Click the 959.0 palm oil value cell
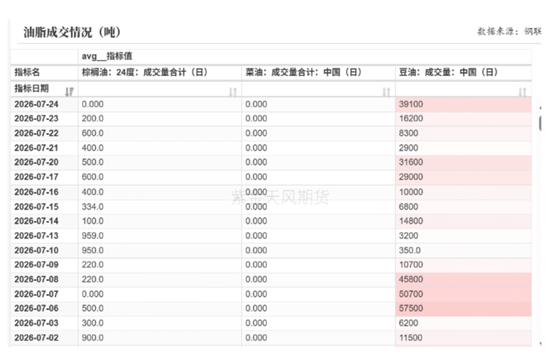The image size is (550, 360). (160, 235)
